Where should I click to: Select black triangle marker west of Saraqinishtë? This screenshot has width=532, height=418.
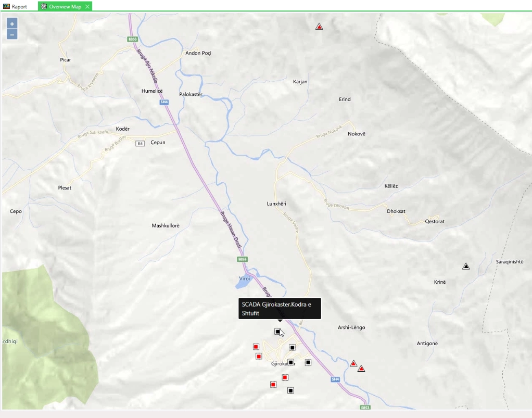click(x=466, y=267)
